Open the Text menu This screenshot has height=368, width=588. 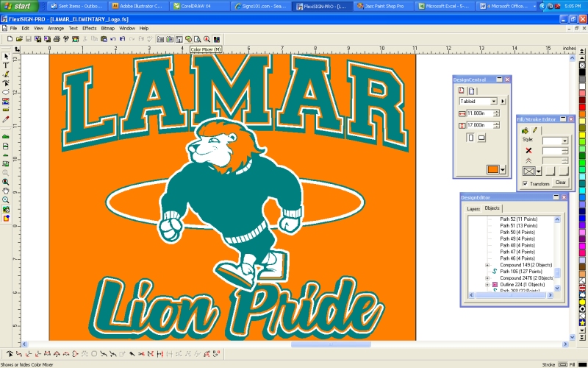point(73,28)
